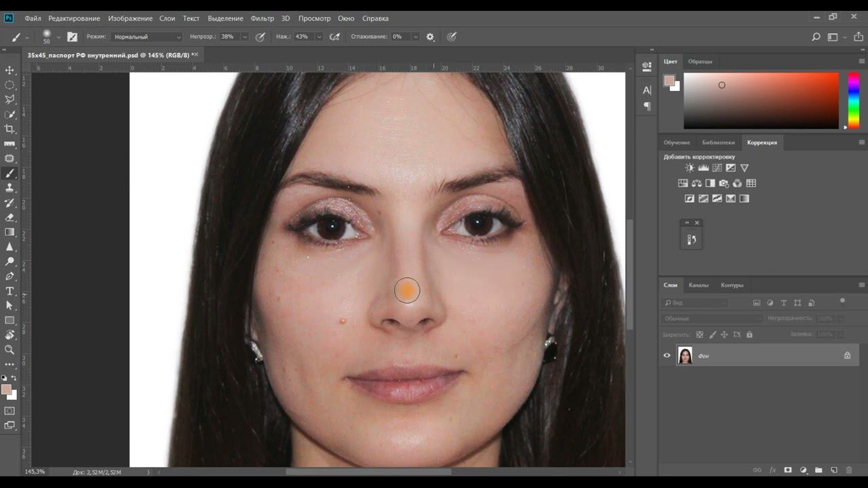
Task: Select the Rectangle shape tool
Action: (x=9, y=320)
